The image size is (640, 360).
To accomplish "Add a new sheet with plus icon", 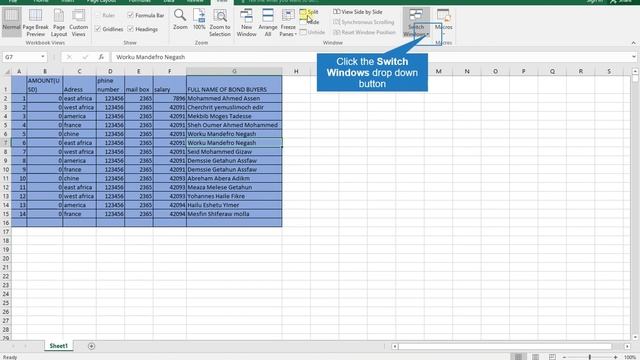I will click(91, 346).
